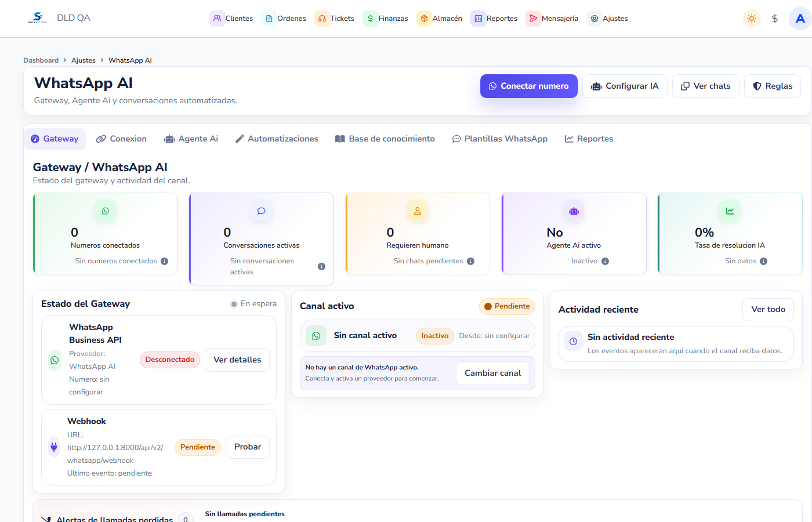Screen dimensions: 812x522
Task: Click Conectar numero button
Action: point(529,86)
